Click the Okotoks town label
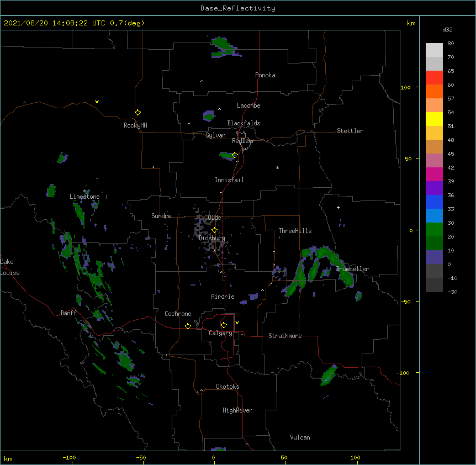This screenshot has height=465, width=476. (228, 387)
